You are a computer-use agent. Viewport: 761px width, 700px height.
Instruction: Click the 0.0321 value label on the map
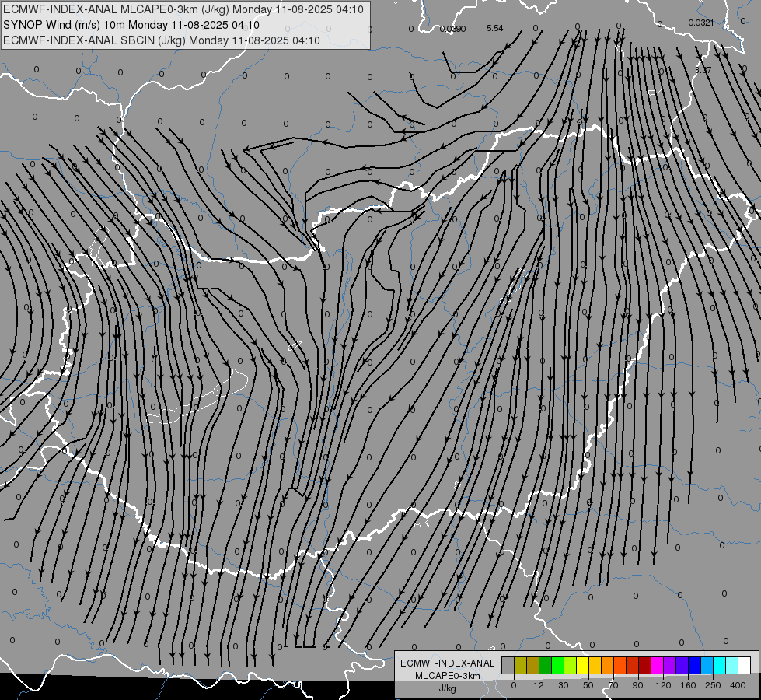point(701,23)
